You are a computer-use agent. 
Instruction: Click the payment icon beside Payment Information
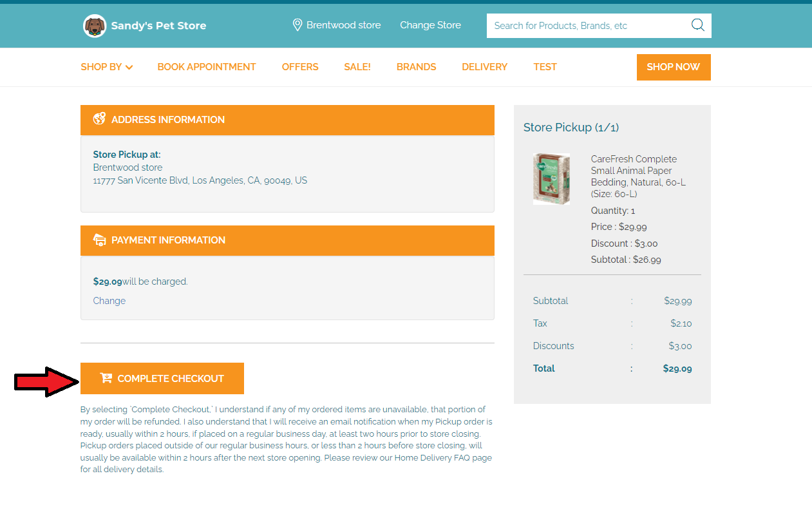point(99,240)
